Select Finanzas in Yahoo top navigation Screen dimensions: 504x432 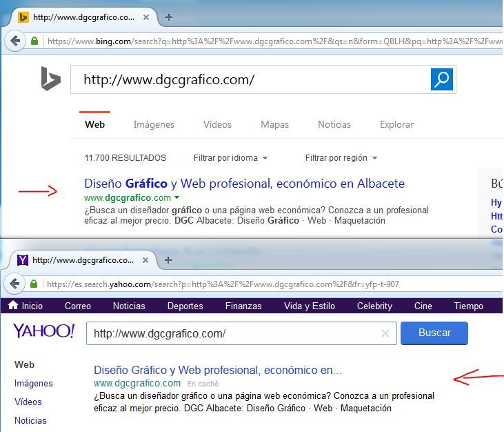click(x=243, y=306)
